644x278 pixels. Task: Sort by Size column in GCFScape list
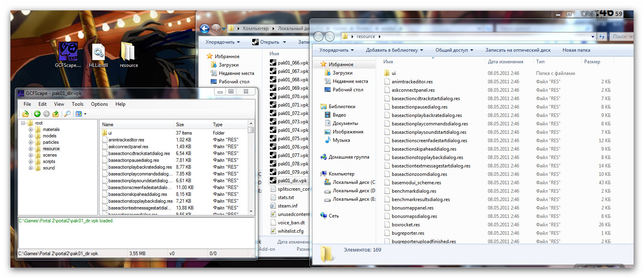coord(192,125)
